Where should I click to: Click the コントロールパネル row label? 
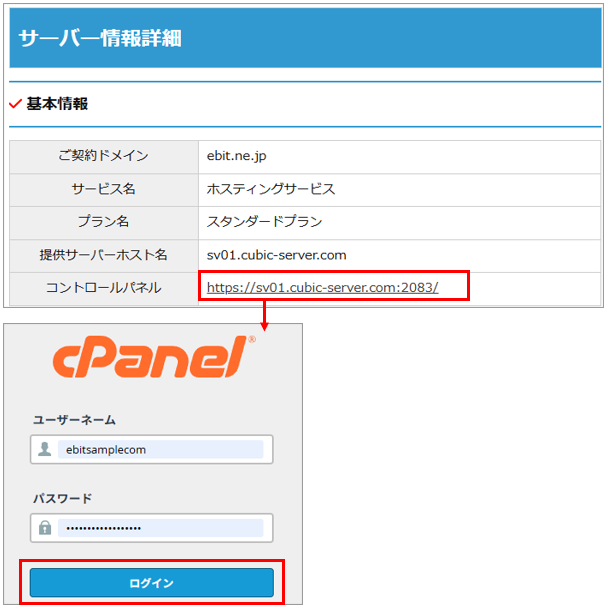(x=103, y=288)
